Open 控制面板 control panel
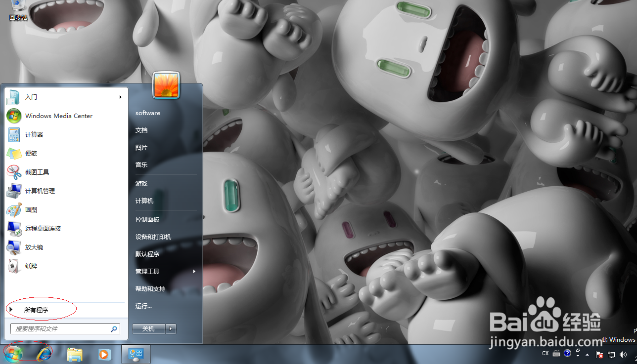 (x=147, y=220)
